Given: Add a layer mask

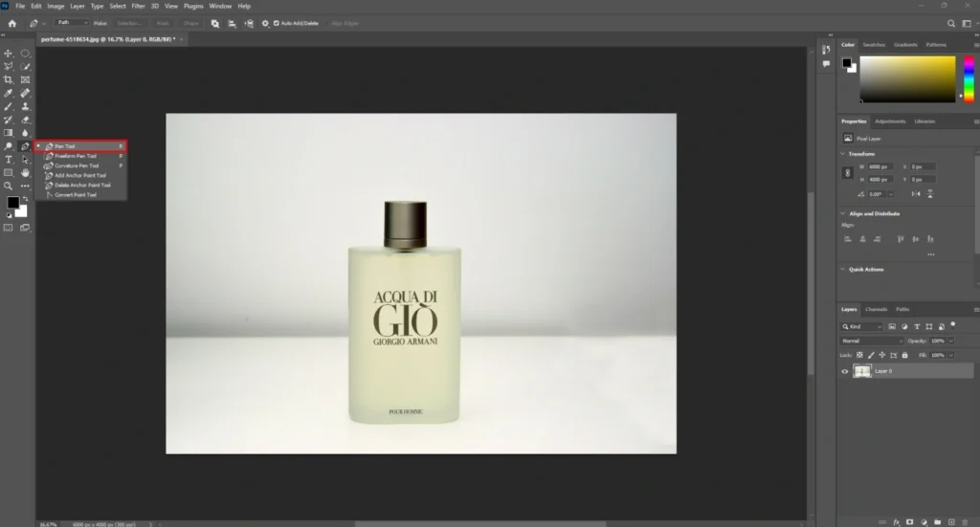Looking at the screenshot, I should [x=910, y=522].
